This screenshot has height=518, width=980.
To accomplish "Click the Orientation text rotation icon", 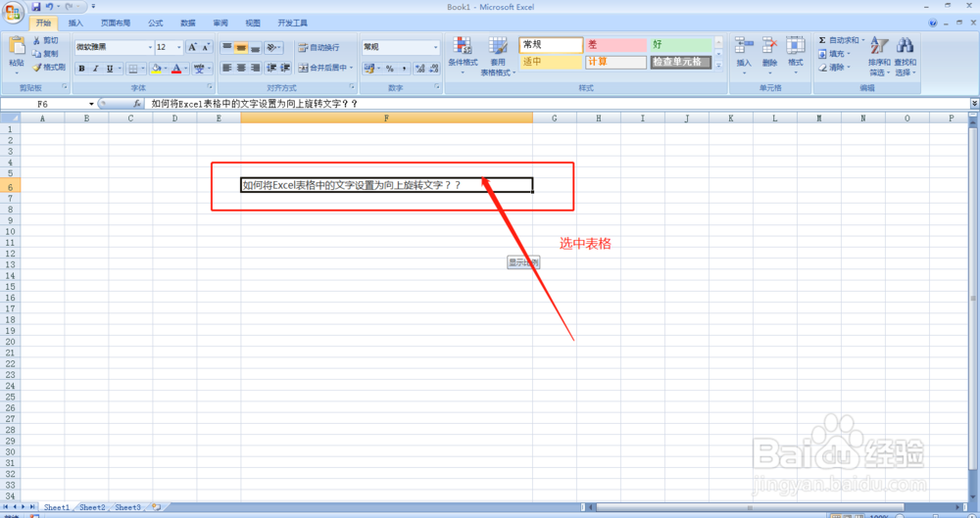I will tap(271, 47).
